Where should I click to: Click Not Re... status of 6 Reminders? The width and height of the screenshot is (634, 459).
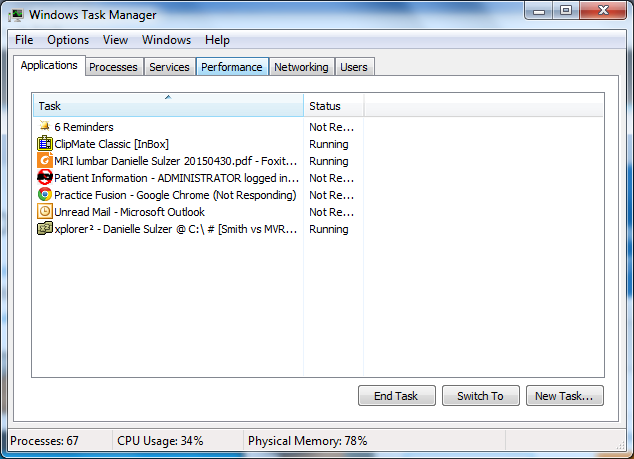(x=332, y=127)
